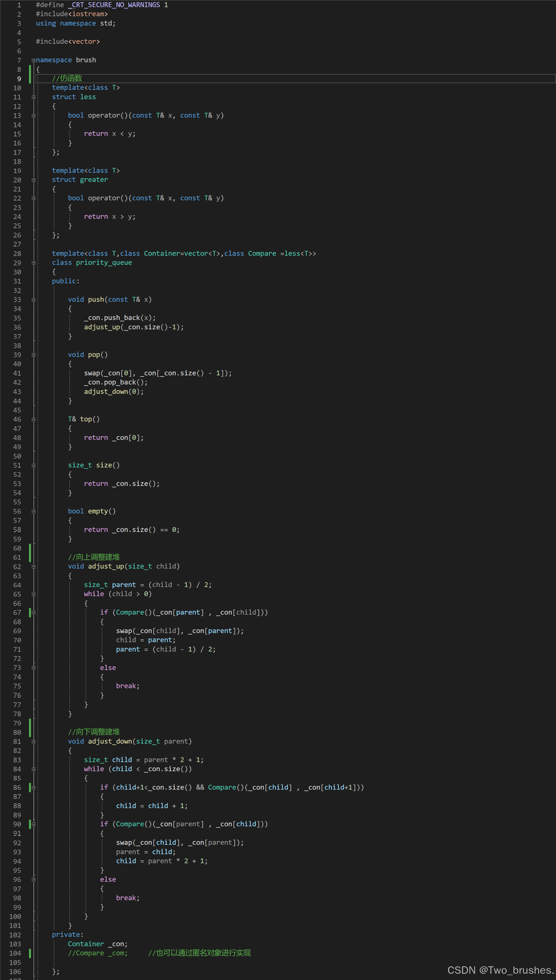
Task: Click line number 28 in the gutter
Action: point(17,254)
